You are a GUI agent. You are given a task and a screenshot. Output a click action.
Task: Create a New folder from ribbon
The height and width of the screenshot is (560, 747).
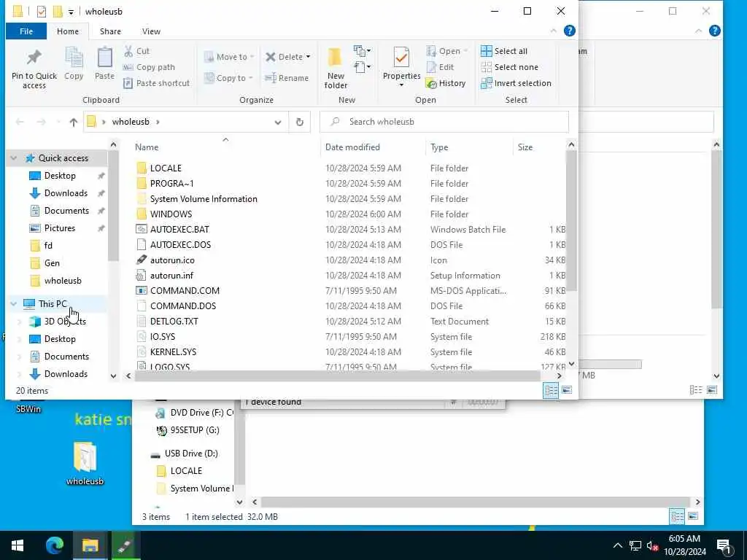[x=336, y=68]
